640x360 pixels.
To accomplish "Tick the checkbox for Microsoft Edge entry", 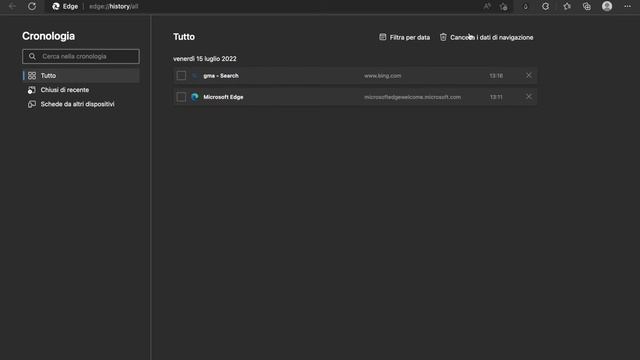I will point(181,97).
